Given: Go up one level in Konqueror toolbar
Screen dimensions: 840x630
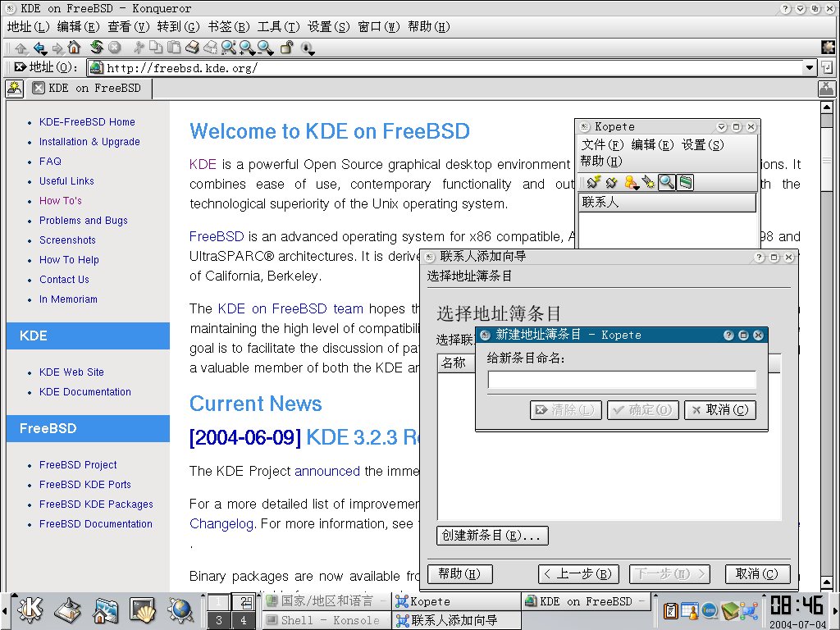Looking at the screenshot, I should pyautogui.click(x=21, y=48).
